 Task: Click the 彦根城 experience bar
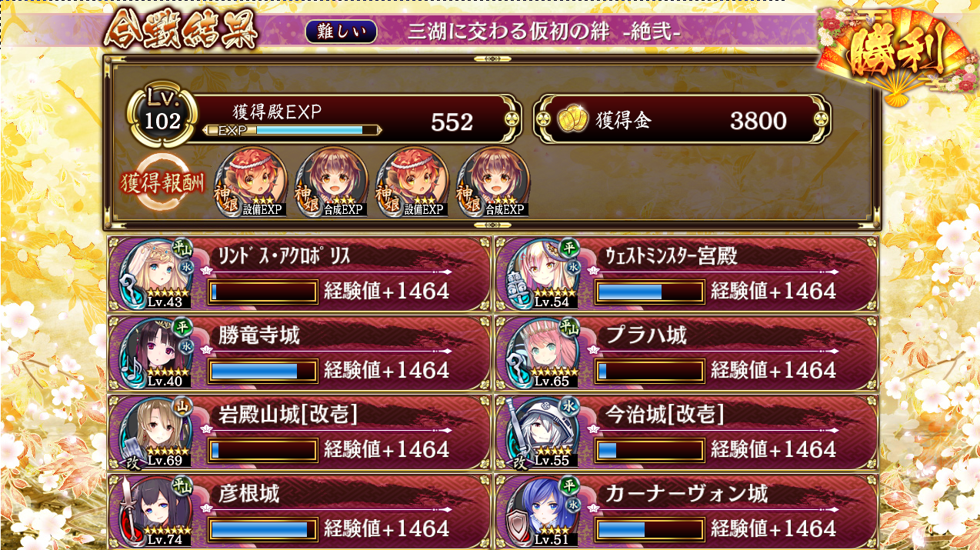click(263, 529)
